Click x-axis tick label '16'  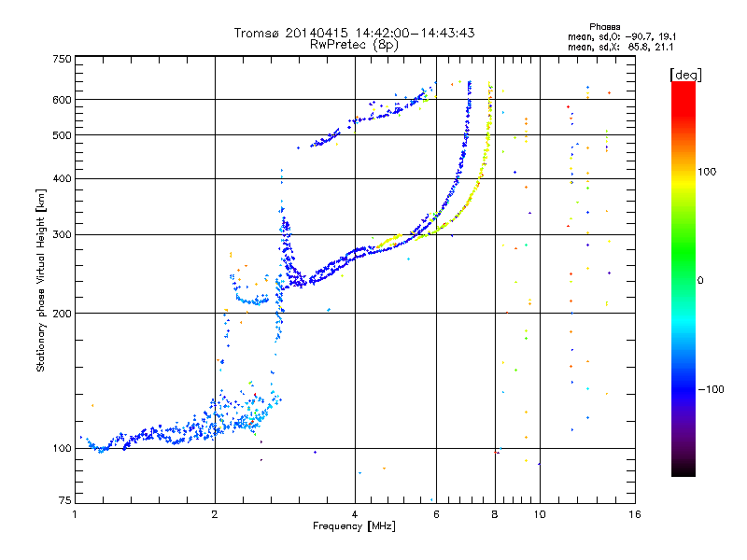[x=635, y=514]
